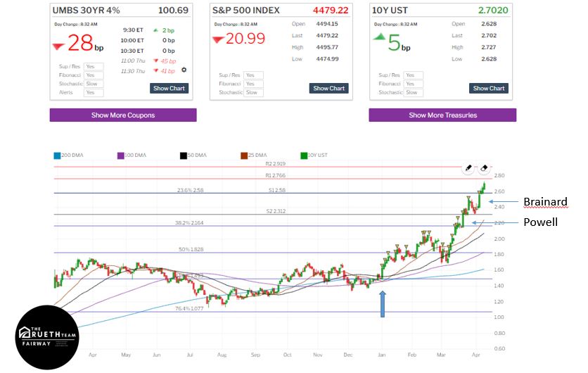This screenshot has width=588, height=373.
Task: Open Fibonacci dropdown in 10Y UST card
Action: (414, 84)
